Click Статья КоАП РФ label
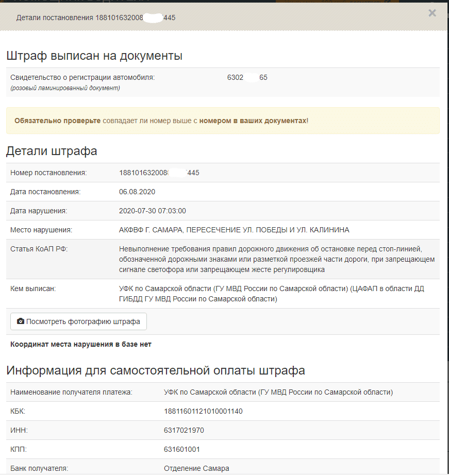Viewport: 449px width, 476px height. tap(39, 249)
